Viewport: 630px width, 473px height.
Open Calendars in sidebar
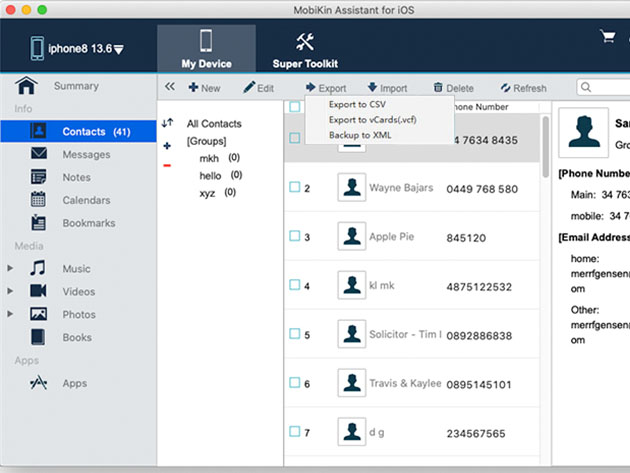tap(86, 200)
